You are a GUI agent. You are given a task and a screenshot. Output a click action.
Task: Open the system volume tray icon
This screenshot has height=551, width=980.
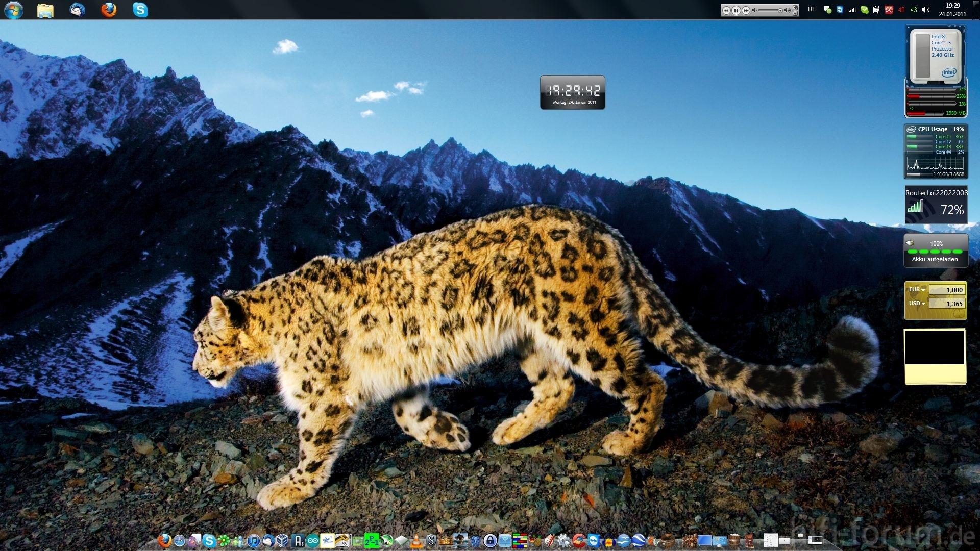click(926, 10)
